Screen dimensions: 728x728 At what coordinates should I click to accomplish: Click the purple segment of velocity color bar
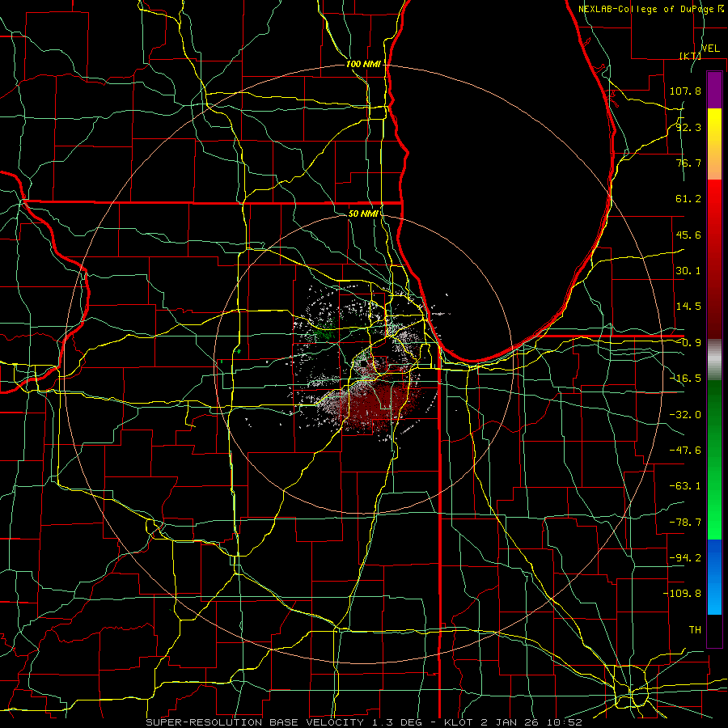pyautogui.click(x=714, y=90)
